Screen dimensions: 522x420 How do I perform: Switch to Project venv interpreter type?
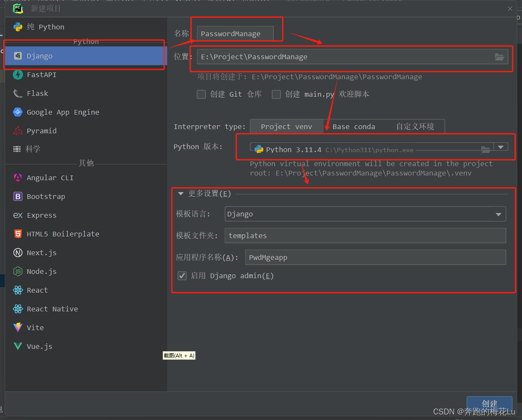tap(286, 127)
